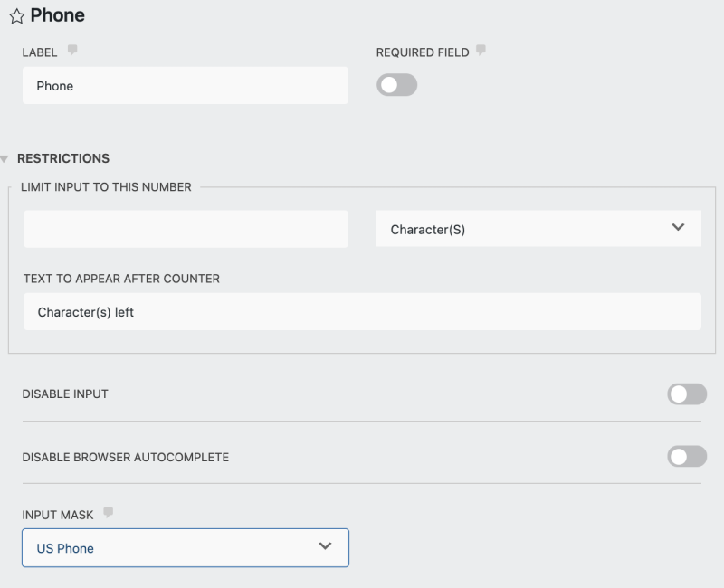This screenshot has height=588, width=724.
Task: Click the tooltip icon next to INPUT MASK
Action: click(108, 513)
